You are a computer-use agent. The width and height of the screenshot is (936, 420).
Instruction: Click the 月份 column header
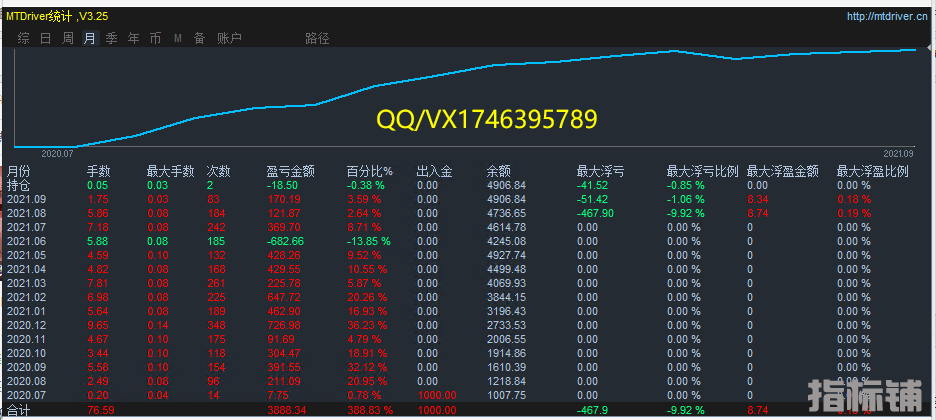click(x=19, y=172)
